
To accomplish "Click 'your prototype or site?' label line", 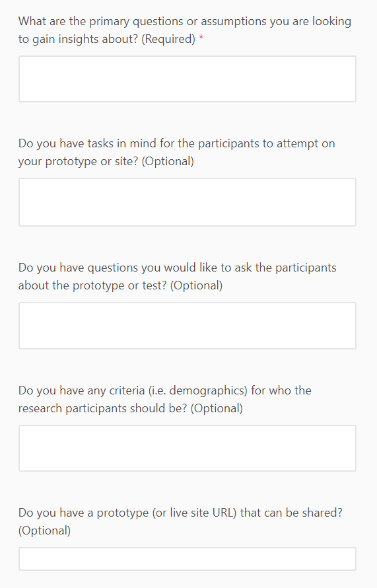I will (x=78, y=161).
